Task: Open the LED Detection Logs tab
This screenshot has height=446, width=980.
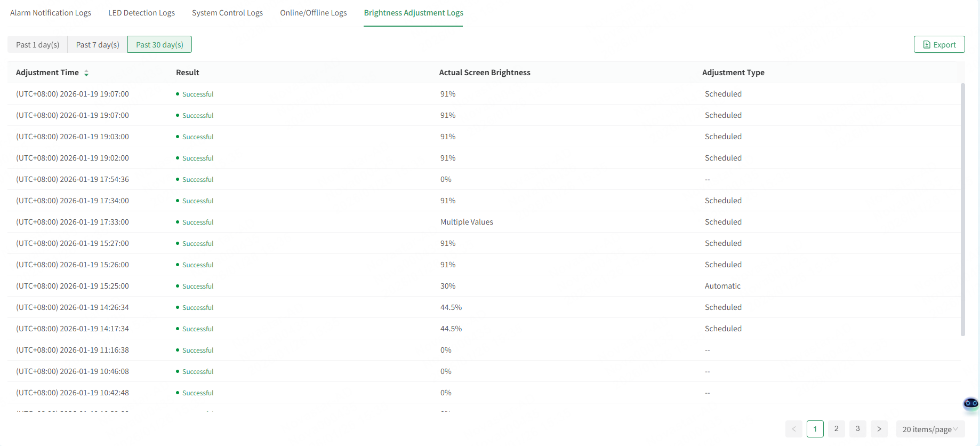Action: (x=141, y=13)
